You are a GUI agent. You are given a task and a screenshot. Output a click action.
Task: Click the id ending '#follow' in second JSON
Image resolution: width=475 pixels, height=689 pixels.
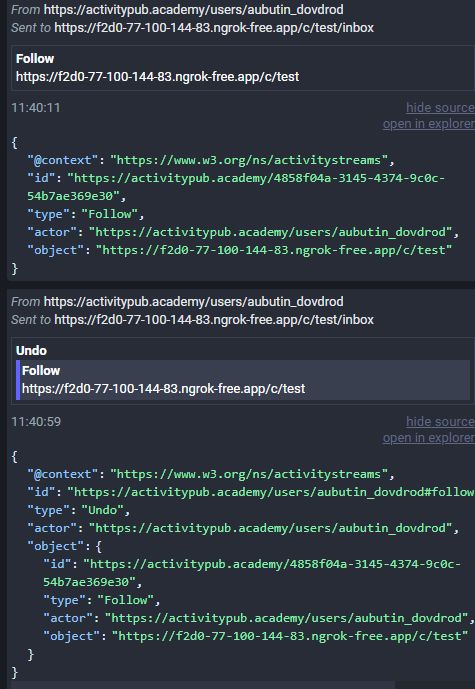pyautogui.click(x=271, y=492)
